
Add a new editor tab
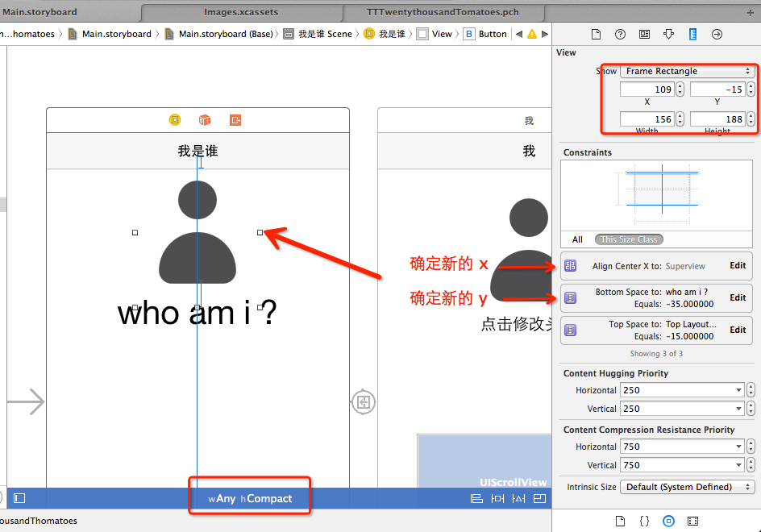coord(751,13)
